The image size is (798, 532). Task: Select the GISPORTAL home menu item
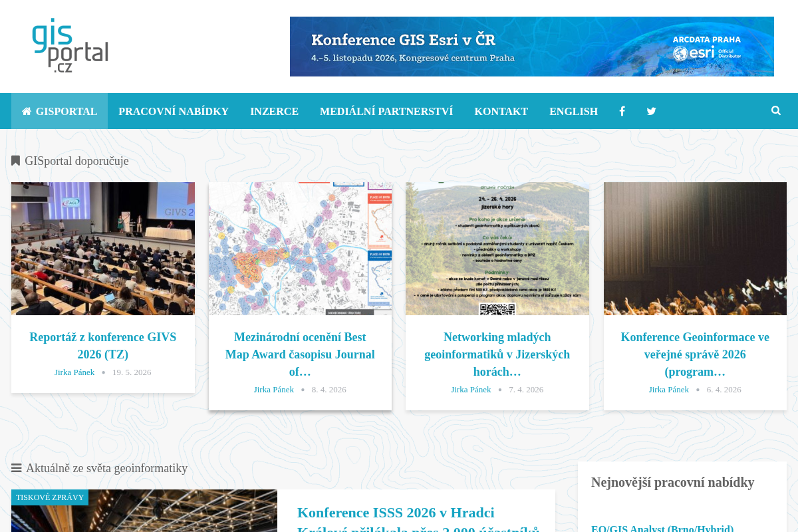tap(60, 111)
